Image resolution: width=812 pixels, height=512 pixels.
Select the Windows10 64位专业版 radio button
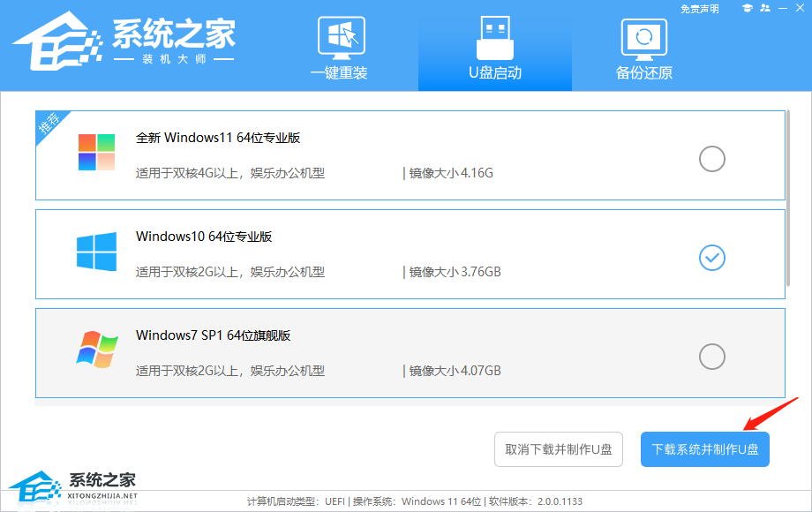[x=711, y=258]
